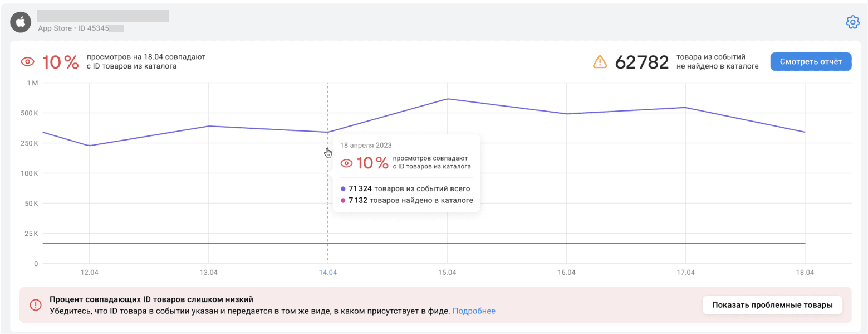The width and height of the screenshot is (868, 334).
Task: Select the 15.04 date on the axis
Action: click(x=447, y=273)
